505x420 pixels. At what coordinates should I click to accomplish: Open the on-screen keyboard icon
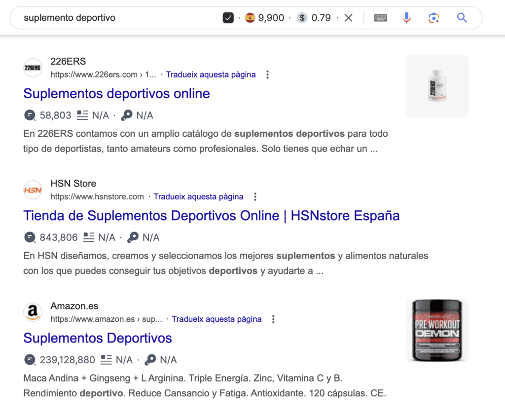pyautogui.click(x=380, y=18)
